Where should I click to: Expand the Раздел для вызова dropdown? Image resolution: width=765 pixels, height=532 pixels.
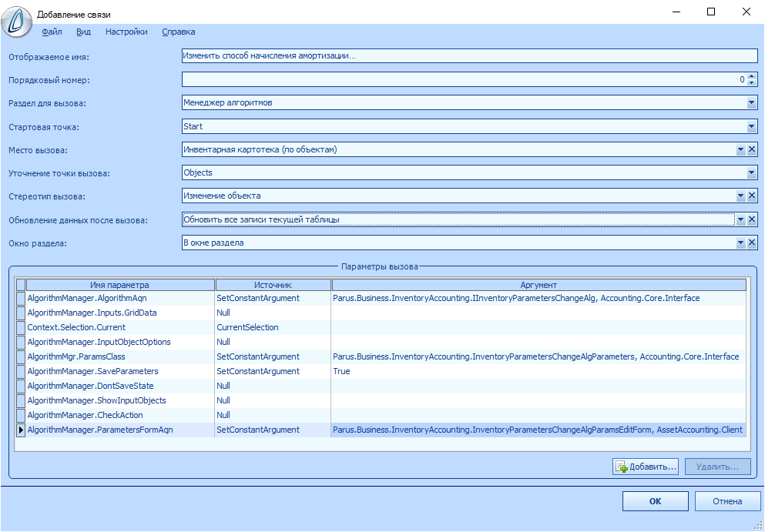[x=751, y=103]
